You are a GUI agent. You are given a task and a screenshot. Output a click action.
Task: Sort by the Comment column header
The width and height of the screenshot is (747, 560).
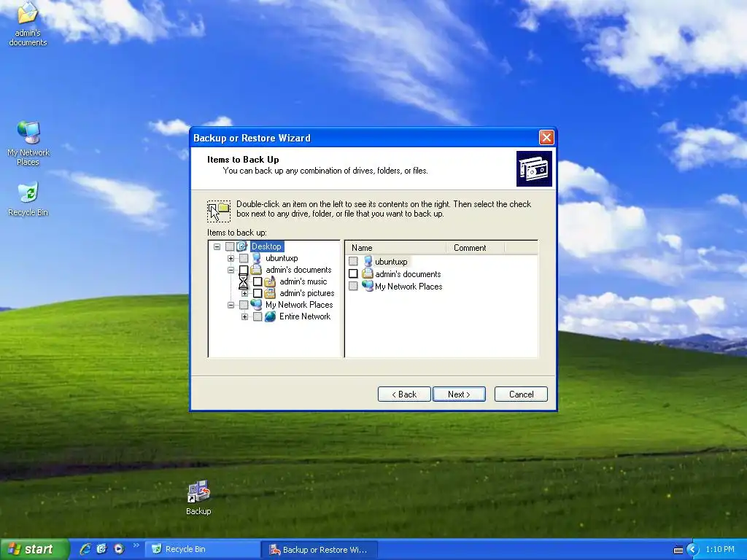click(474, 248)
